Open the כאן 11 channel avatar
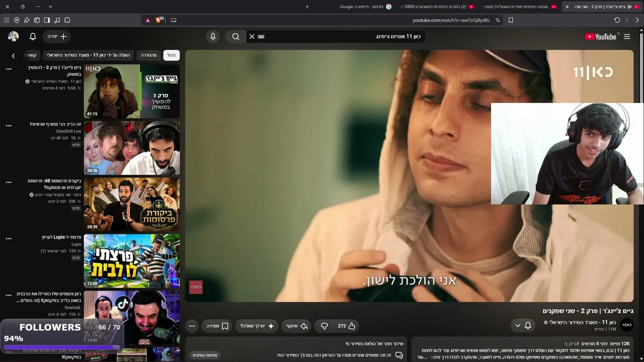 pyautogui.click(x=627, y=325)
